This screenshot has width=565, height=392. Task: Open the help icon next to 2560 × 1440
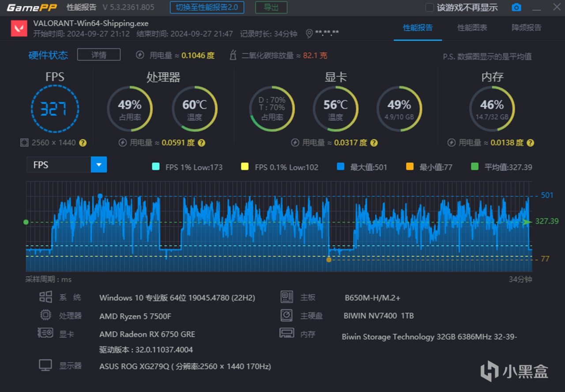[83, 143]
